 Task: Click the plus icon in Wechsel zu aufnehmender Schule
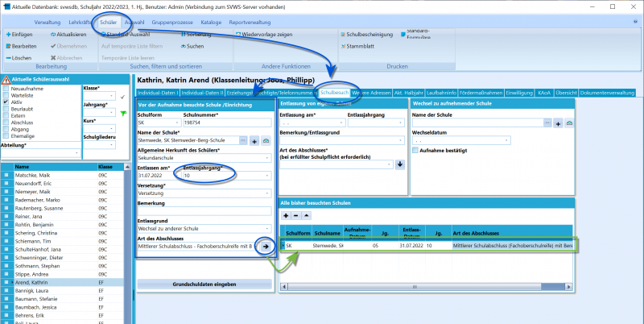pos(558,123)
